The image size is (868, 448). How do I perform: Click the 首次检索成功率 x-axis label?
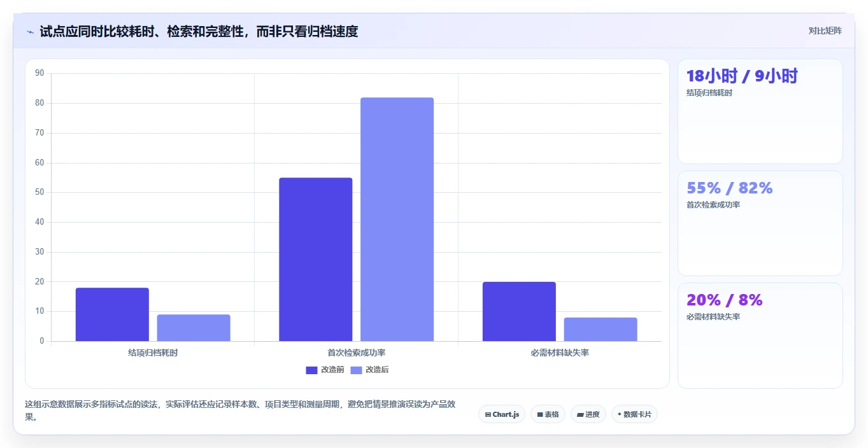356,353
